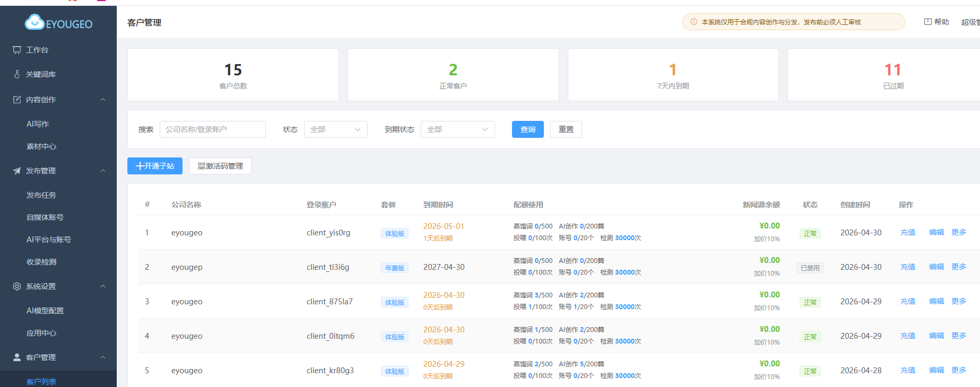The image size is (980, 387).
Task: Click 充值 for client_yis0rg row
Action: 907,232
